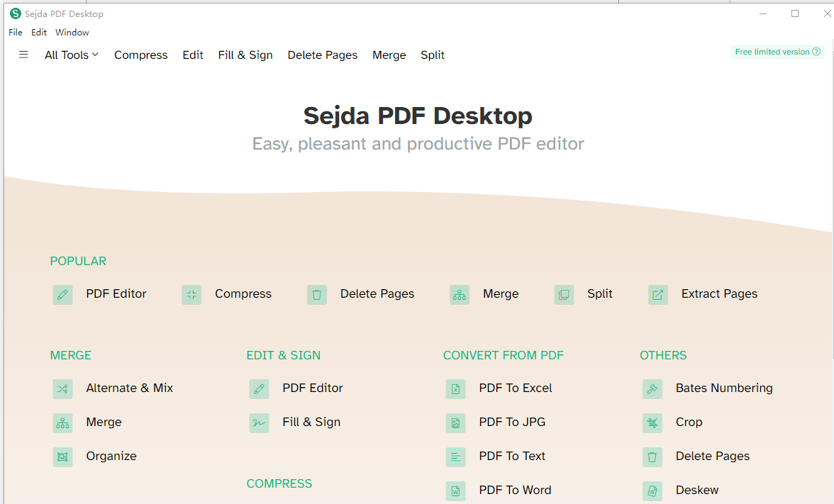Viewport: 834px width, 504px height.
Task: Open the Edit menu in the menu bar
Action: pyautogui.click(x=39, y=33)
